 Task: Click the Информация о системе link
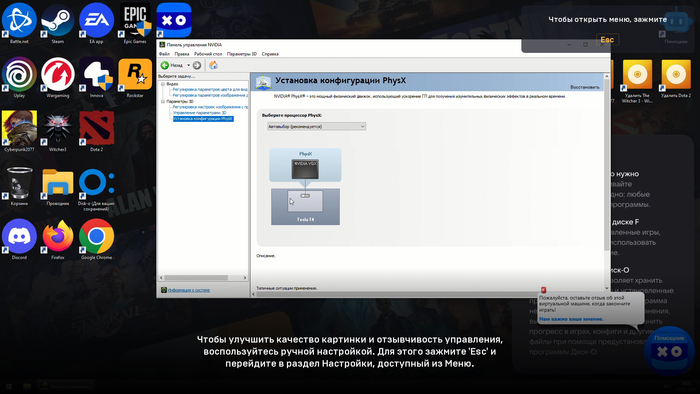189,290
